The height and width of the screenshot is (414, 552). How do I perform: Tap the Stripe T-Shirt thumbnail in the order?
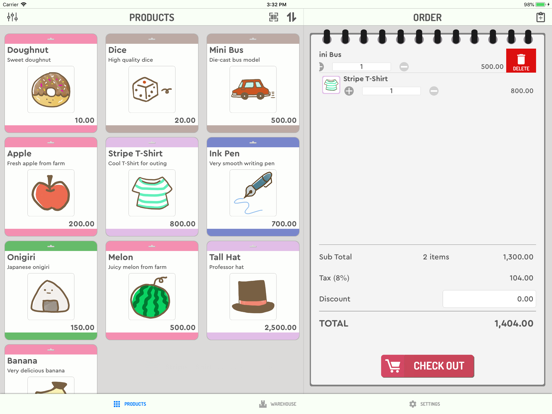click(331, 85)
